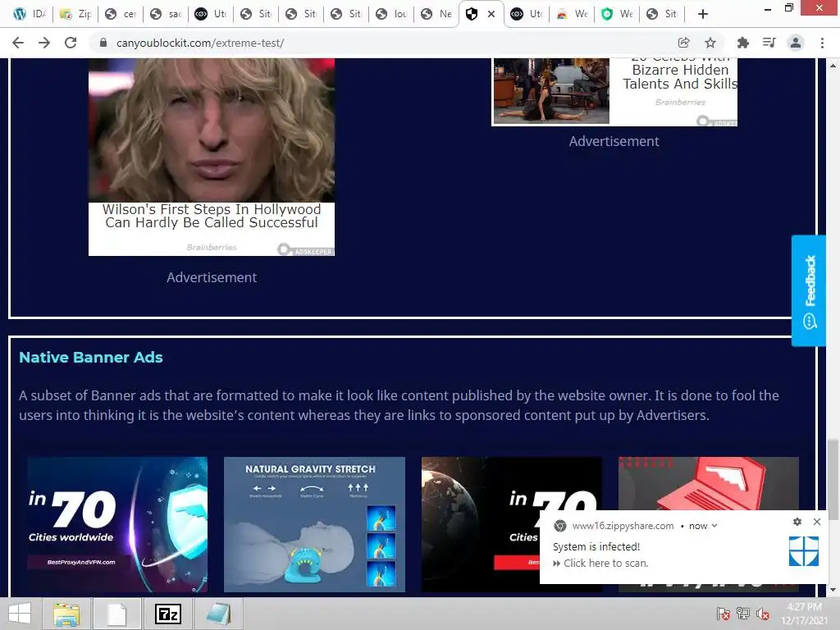Open File Explorer from the taskbar
Screen dimensions: 840x630
pyautogui.click(x=66, y=614)
